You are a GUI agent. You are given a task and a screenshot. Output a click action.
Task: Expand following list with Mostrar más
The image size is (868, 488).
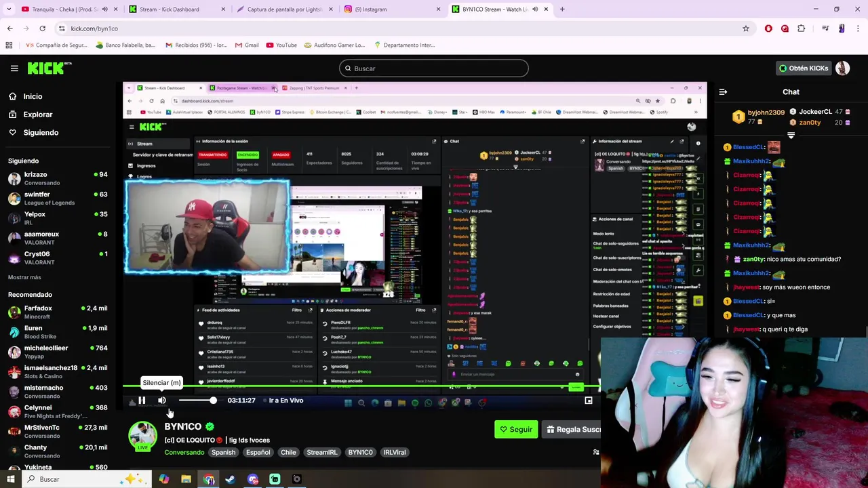pos(24,277)
